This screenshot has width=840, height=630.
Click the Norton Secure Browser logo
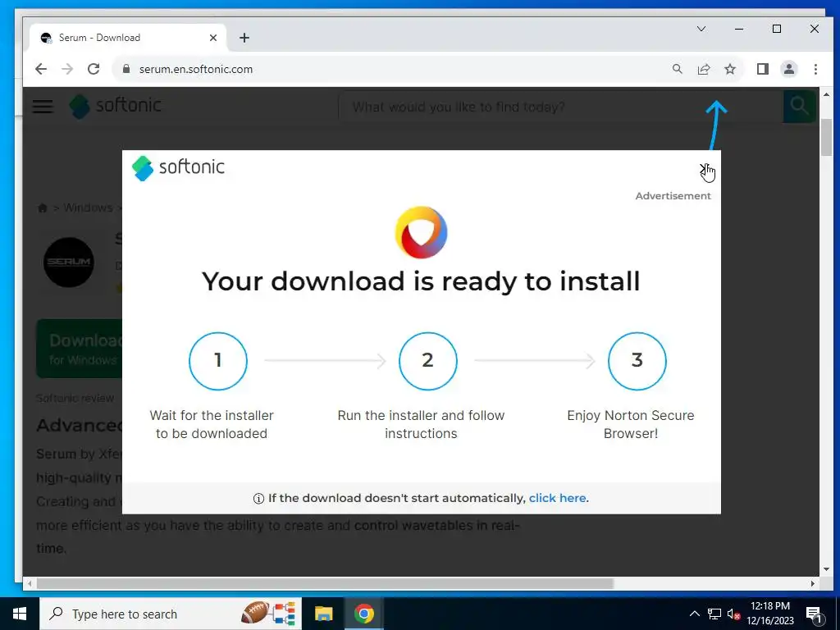click(x=421, y=232)
